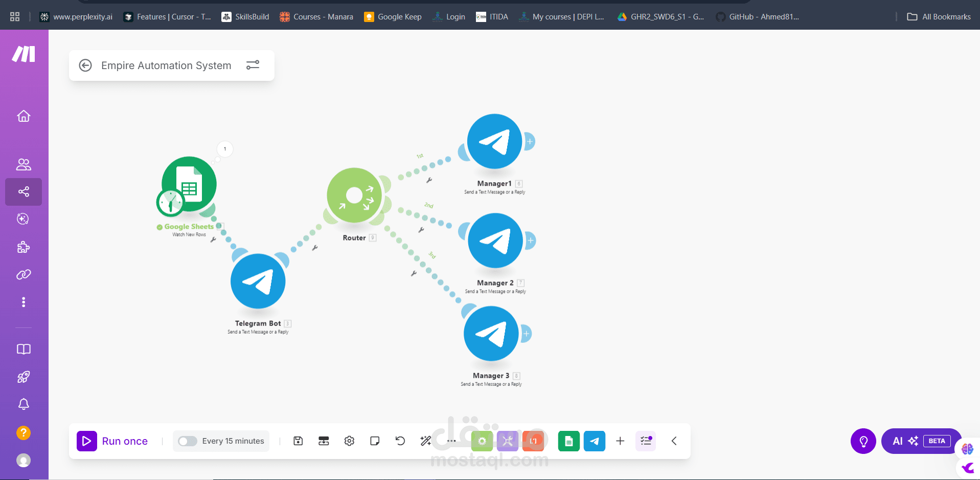This screenshot has width=980, height=480.
Task: Add a favorite with the plus icon
Action: [x=620, y=441]
